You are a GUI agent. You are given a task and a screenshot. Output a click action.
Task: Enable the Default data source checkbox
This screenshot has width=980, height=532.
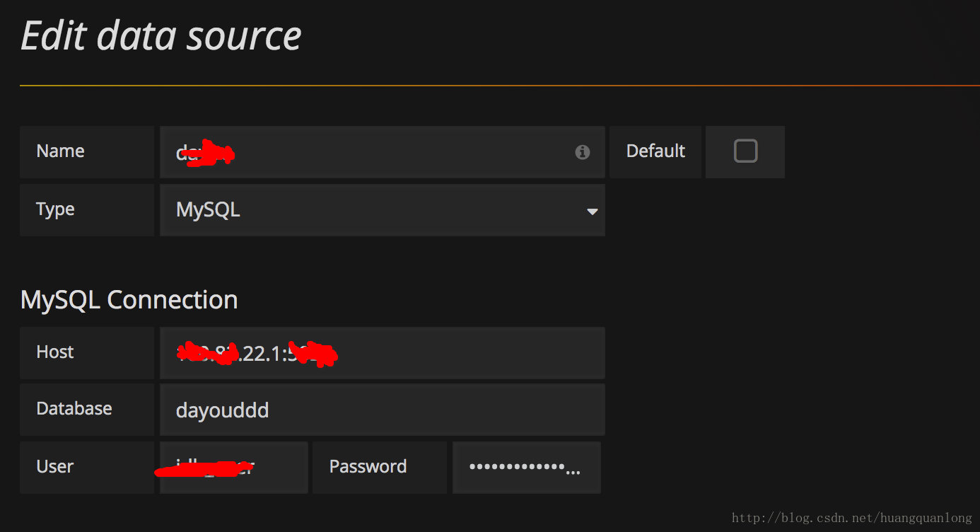point(745,151)
